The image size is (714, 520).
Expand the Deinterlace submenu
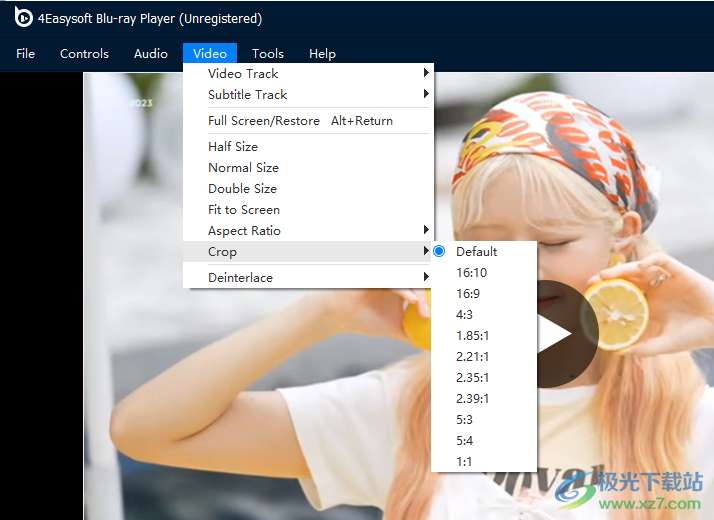point(308,277)
